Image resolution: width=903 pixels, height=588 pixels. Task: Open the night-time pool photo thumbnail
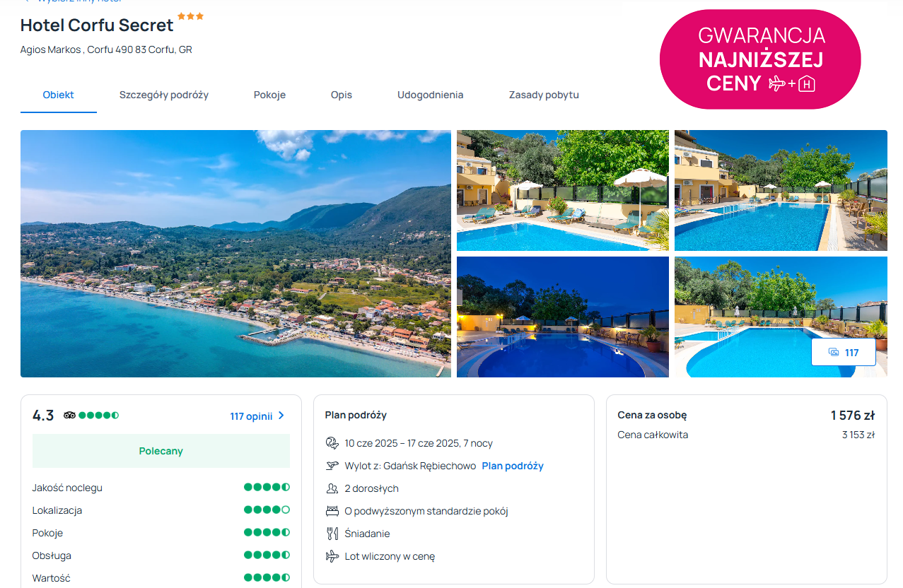[563, 317]
